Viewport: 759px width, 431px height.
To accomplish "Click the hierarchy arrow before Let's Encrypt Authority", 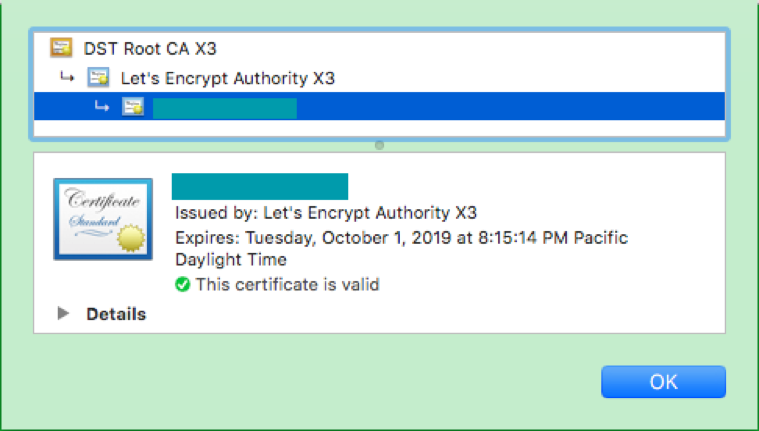I will (67, 77).
